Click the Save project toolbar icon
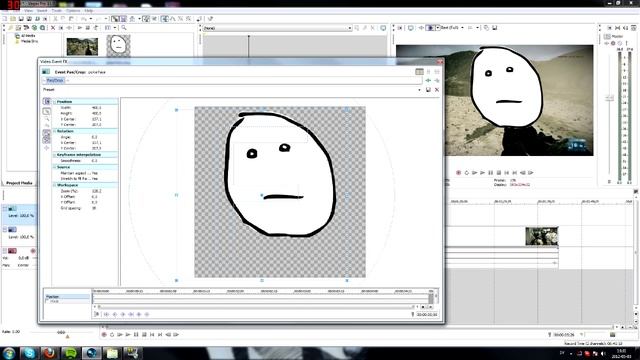640x360 pixels. click(x=21, y=19)
